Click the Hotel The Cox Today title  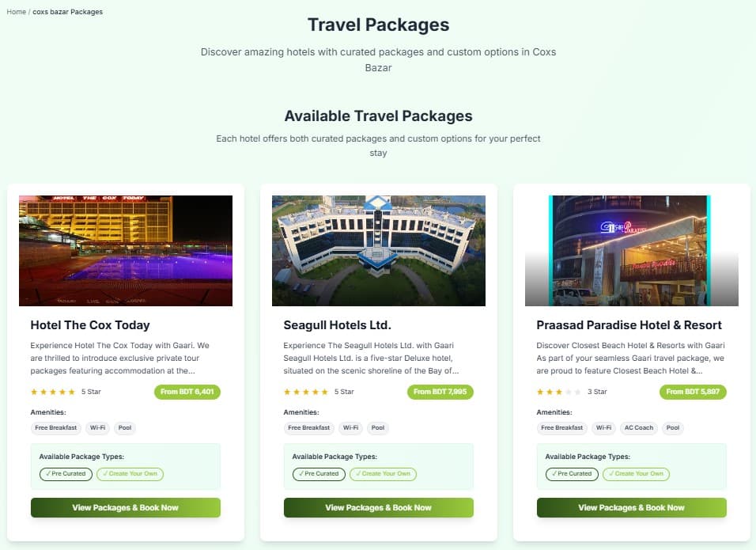click(x=90, y=325)
